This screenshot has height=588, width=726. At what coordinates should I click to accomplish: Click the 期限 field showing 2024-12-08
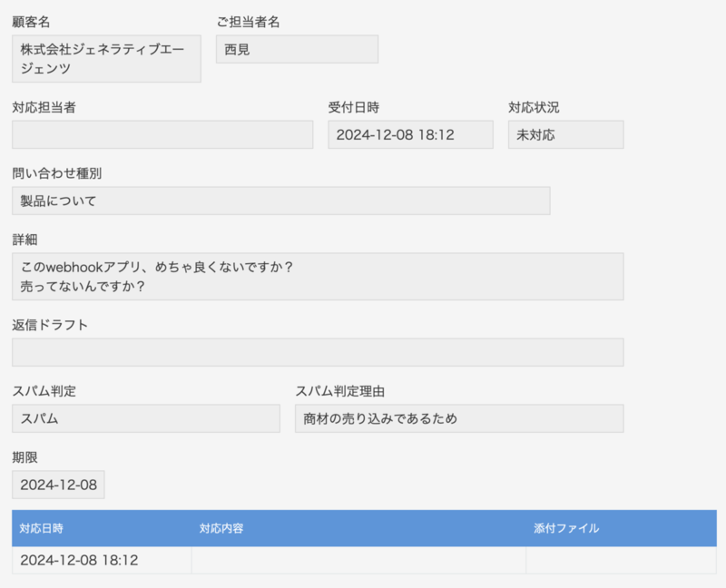(58, 485)
